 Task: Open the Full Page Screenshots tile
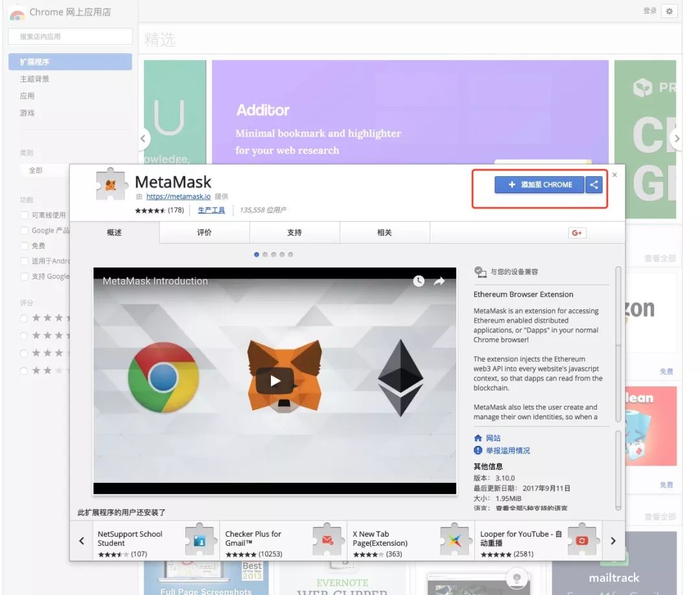206,578
